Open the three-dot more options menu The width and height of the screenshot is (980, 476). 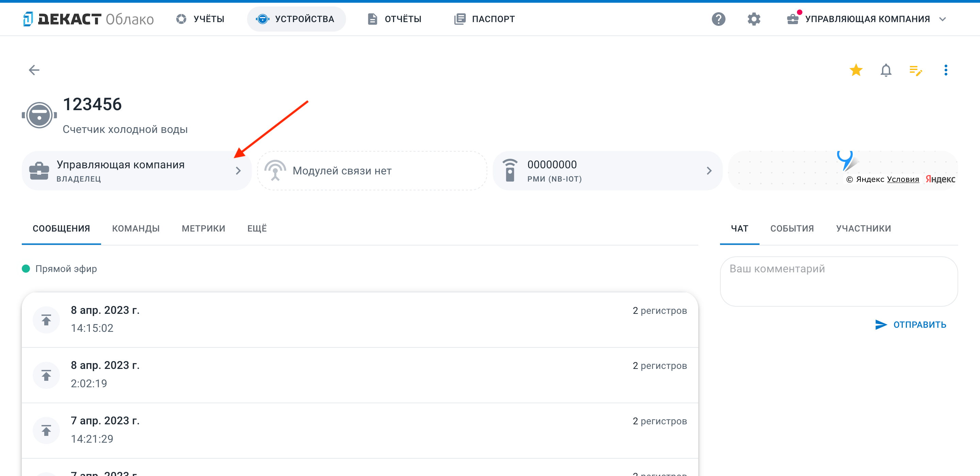pyautogui.click(x=946, y=70)
